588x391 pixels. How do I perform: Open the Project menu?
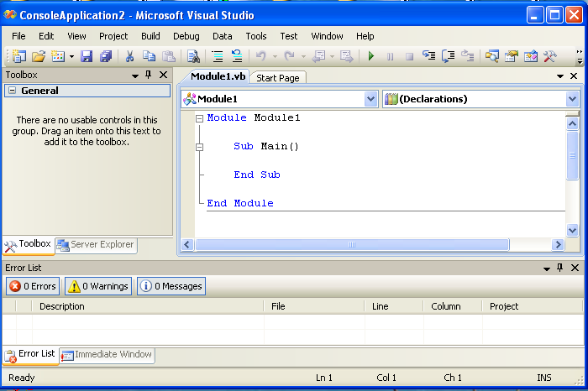[113, 36]
